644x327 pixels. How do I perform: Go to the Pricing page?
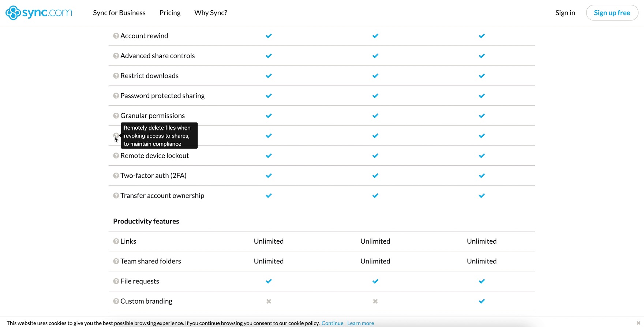[170, 13]
